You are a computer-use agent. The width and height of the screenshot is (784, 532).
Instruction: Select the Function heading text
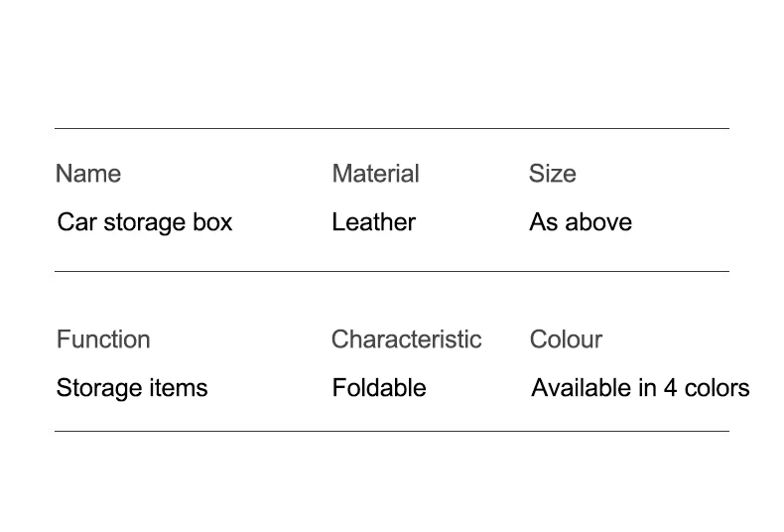103,339
